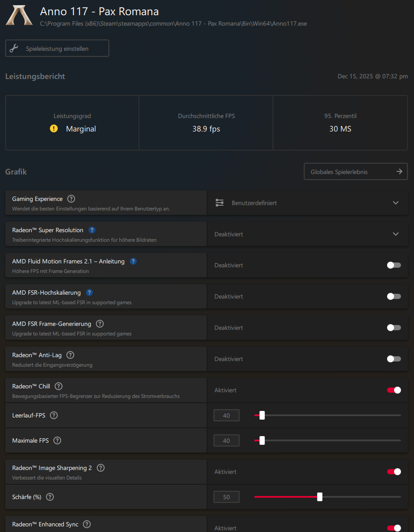Click sliders icon next to Benutzerdefiniert
The image size is (414, 532).
[220, 203]
